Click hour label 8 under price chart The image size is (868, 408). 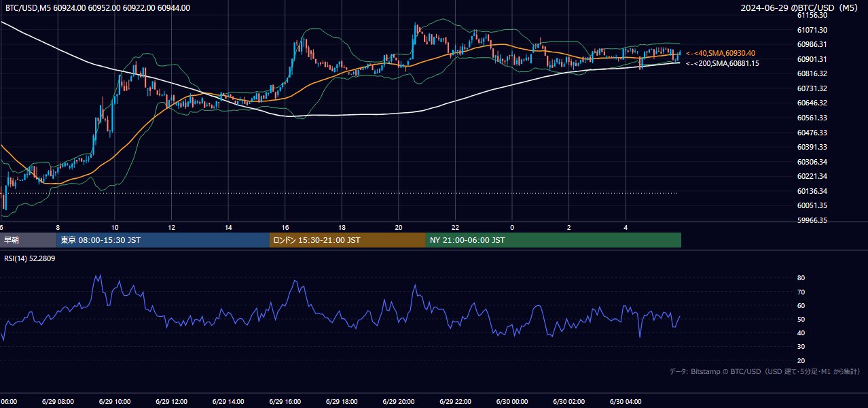tap(58, 227)
